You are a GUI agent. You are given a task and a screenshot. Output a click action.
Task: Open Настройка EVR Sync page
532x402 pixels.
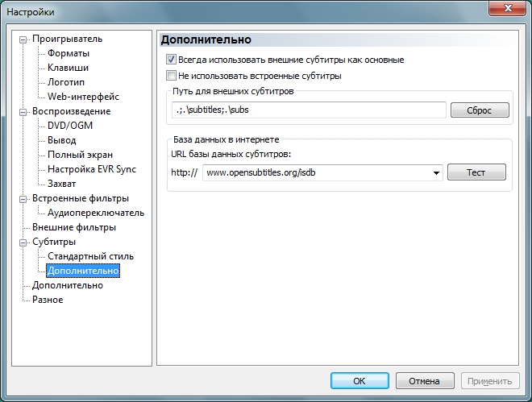pos(91,169)
